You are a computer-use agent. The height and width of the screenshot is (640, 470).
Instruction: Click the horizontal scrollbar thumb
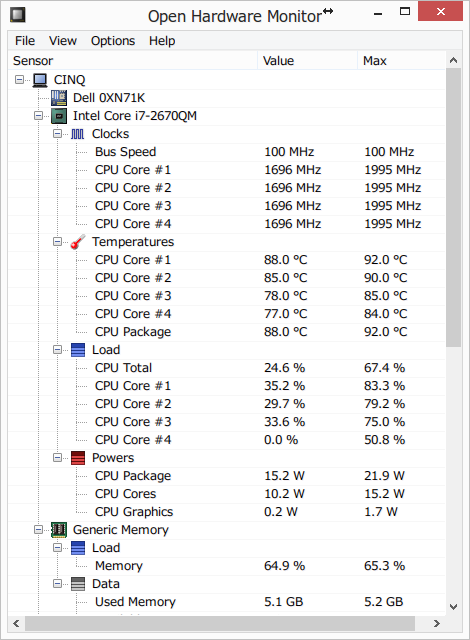click(x=220, y=623)
